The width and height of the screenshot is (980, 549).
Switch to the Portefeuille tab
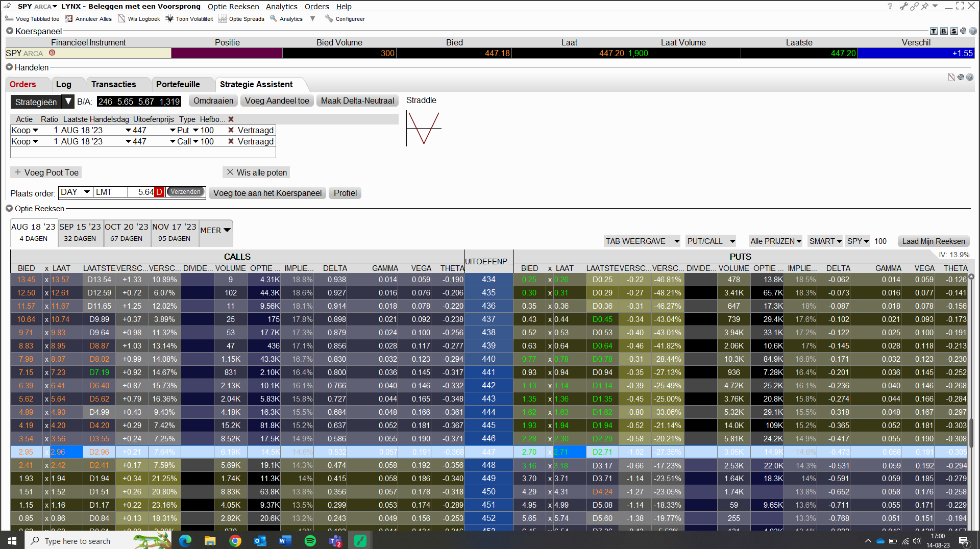(178, 84)
